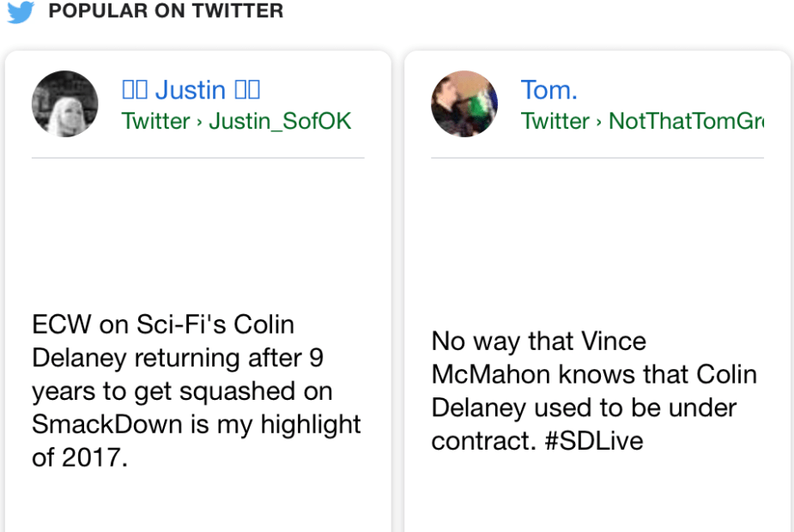794x532 pixels.
Task: Click the Twitter bird logo icon
Action: point(20,11)
